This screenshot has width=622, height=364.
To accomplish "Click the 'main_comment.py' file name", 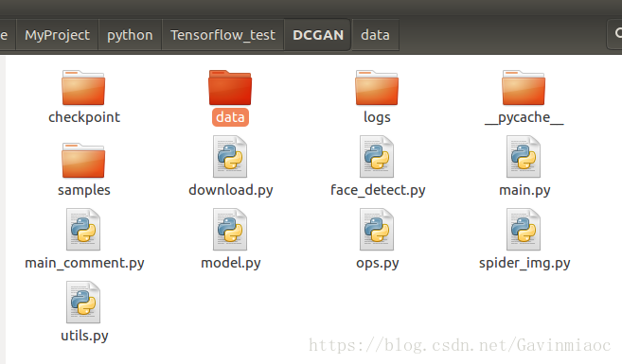I will (84, 263).
